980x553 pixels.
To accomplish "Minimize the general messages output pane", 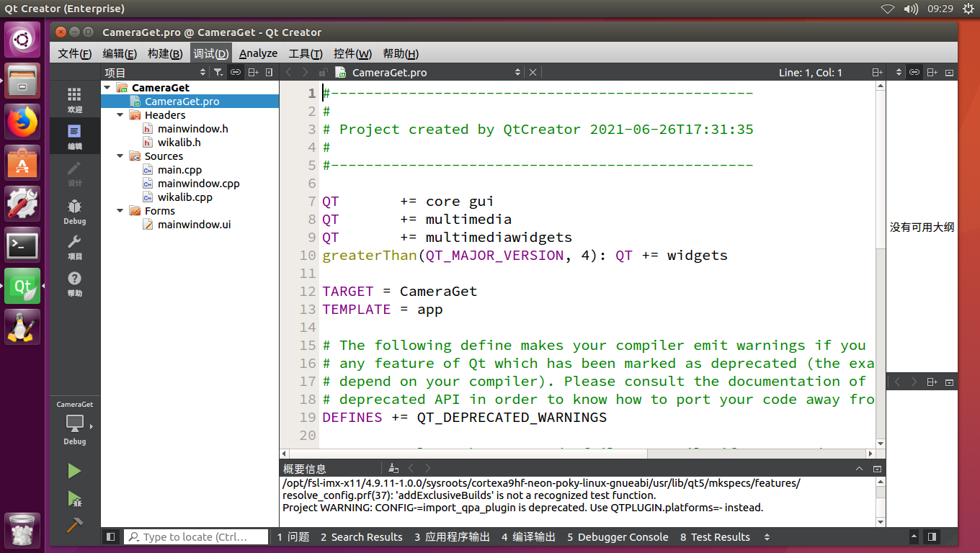I will (x=877, y=468).
